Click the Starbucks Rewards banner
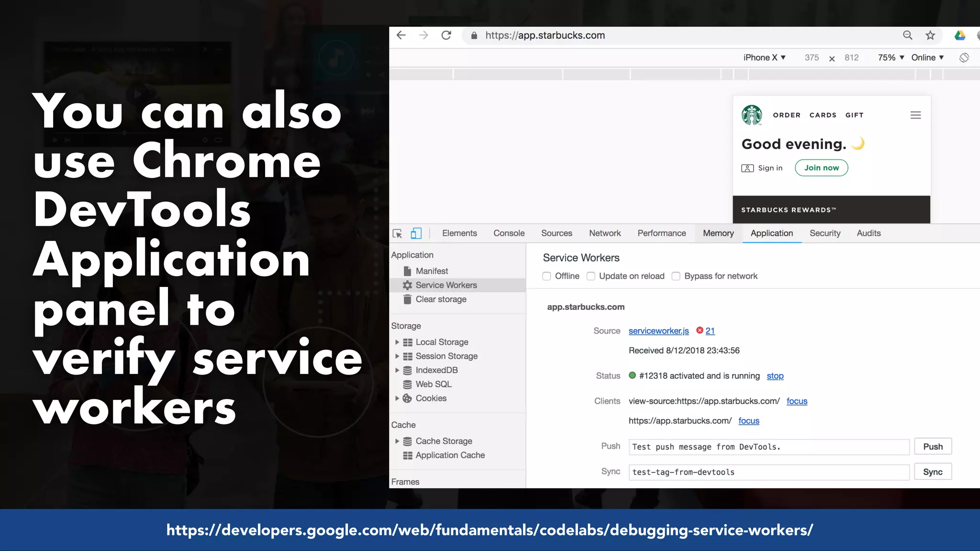The image size is (980, 551). coord(832,209)
